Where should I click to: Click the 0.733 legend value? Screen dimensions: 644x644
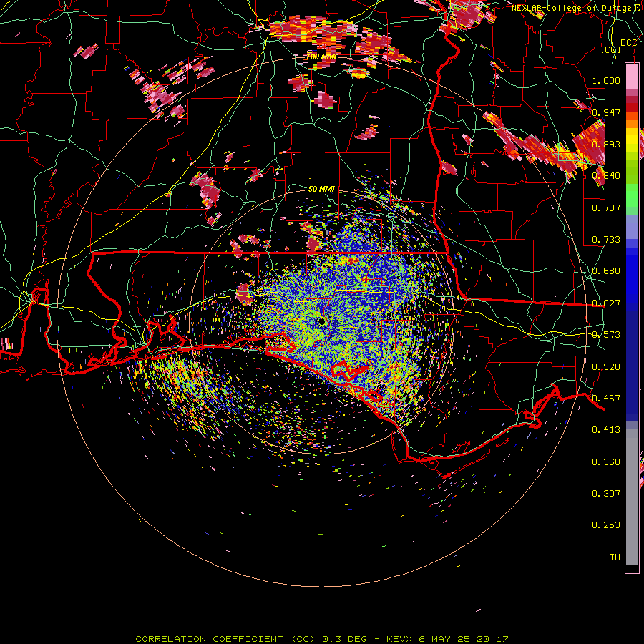click(x=606, y=240)
